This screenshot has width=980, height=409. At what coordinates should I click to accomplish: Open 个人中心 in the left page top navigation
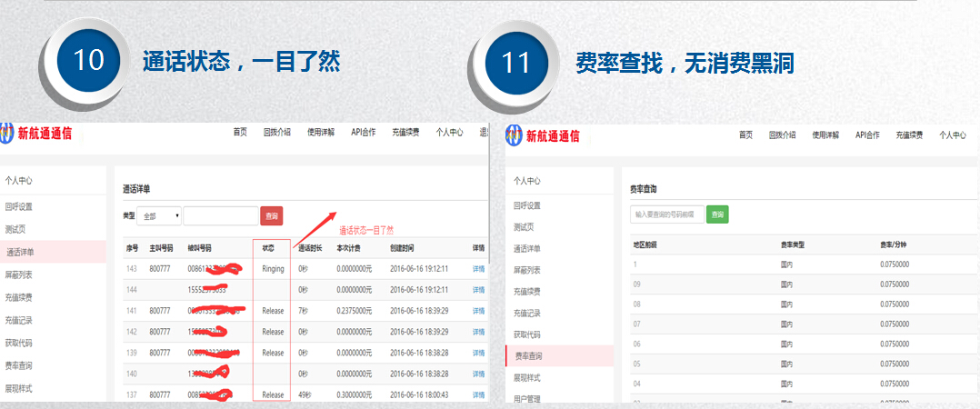(x=449, y=133)
